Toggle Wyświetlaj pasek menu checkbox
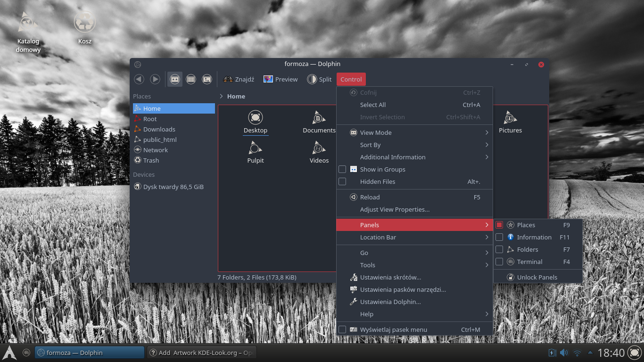 click(342, 329)
